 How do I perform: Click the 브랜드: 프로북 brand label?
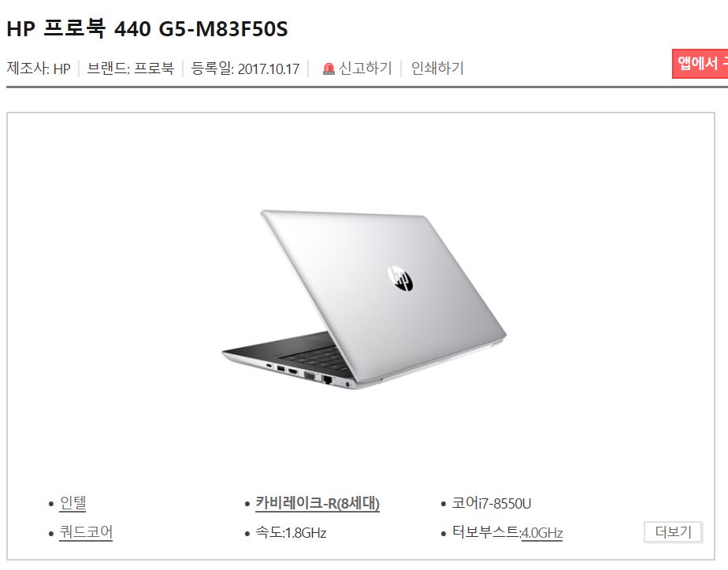click(x=131, y=68)
